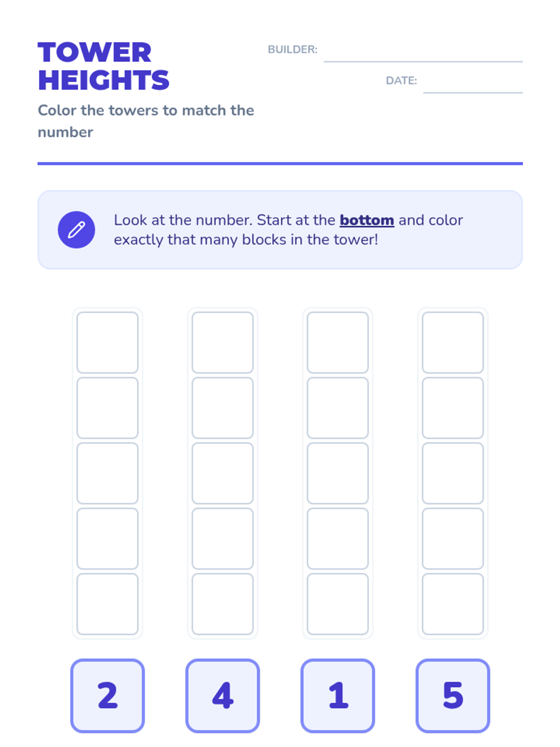Color the bottom block above number 5

(x=453, y=604)
